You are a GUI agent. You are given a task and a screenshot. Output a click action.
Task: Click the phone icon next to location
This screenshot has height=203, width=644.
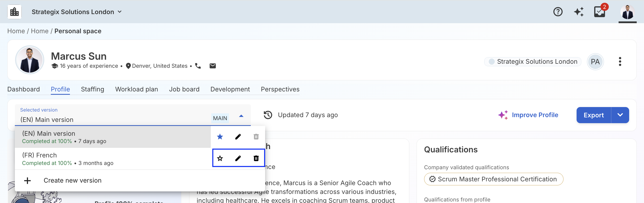(198, 66)
